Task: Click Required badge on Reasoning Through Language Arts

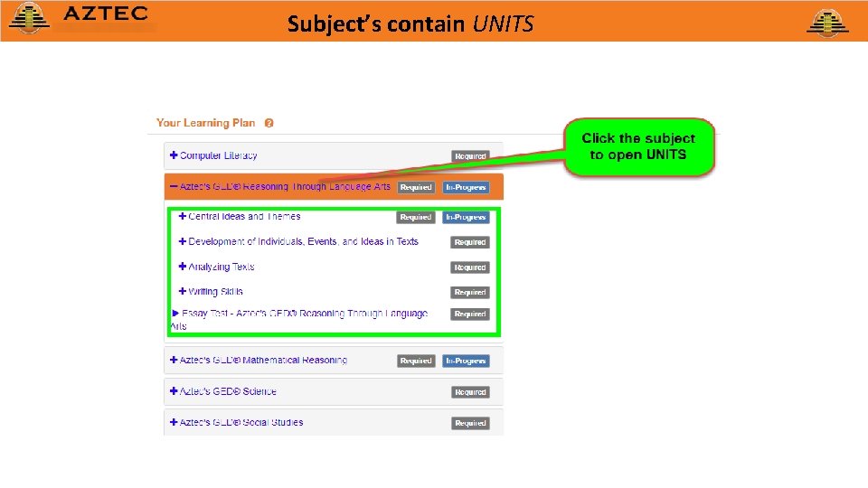Action: [x=416, y=188]
